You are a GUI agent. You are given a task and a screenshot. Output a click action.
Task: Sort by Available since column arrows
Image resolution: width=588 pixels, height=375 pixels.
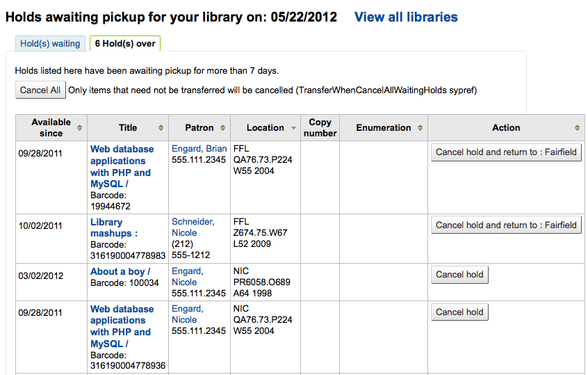click(x=79, y=128)
